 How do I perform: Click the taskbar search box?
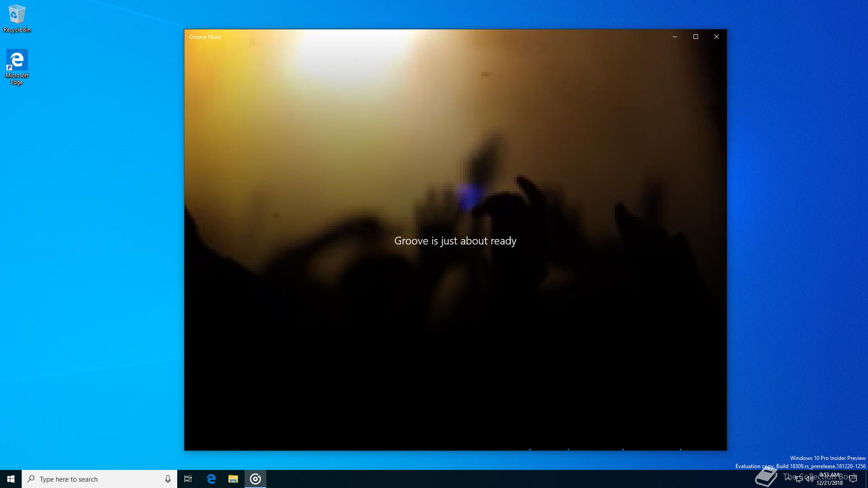pos(99,479)
